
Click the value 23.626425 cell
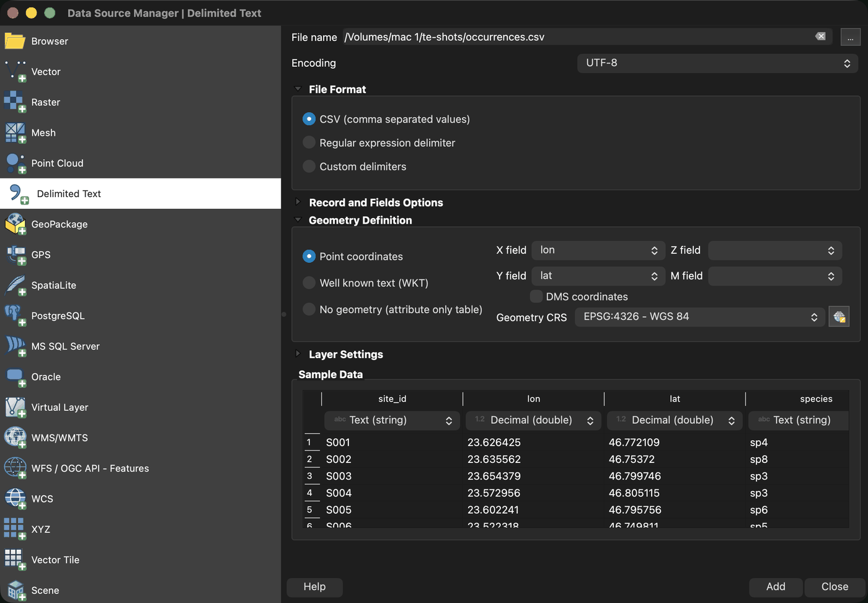pyautogui.click(x=533, y=442)
